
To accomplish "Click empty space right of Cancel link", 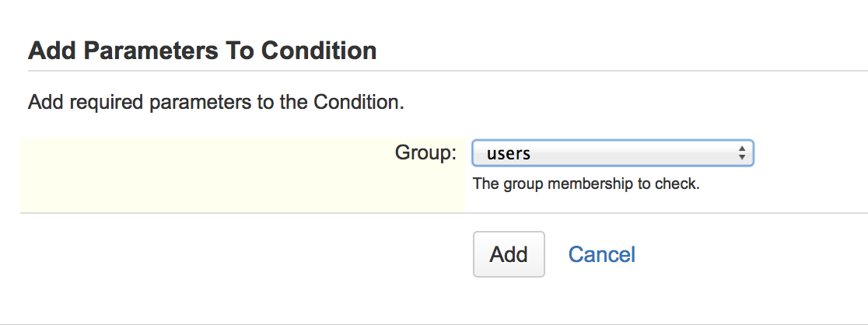I will (x=747, y=254).
